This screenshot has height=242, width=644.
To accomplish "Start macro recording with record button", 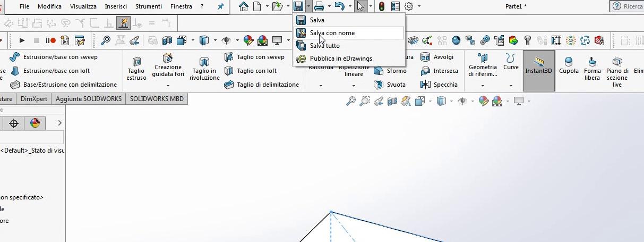I will pyautogui.click(x=50, y=40).
